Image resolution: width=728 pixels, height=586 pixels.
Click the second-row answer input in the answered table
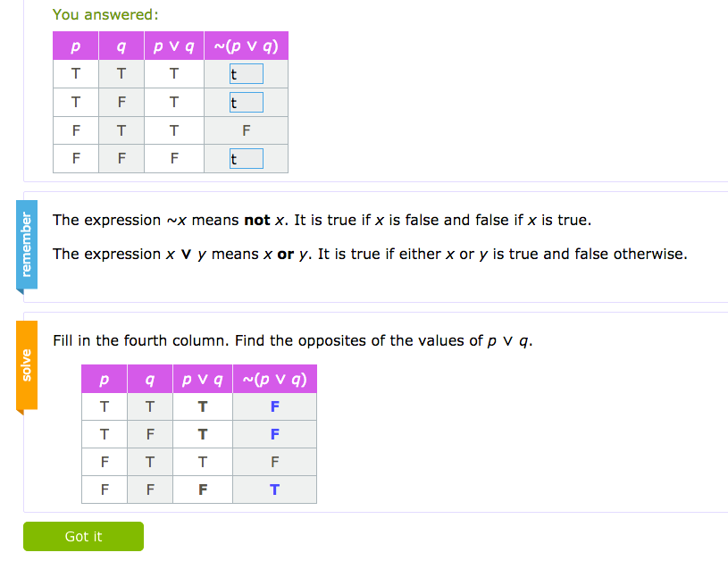[246, 103]
